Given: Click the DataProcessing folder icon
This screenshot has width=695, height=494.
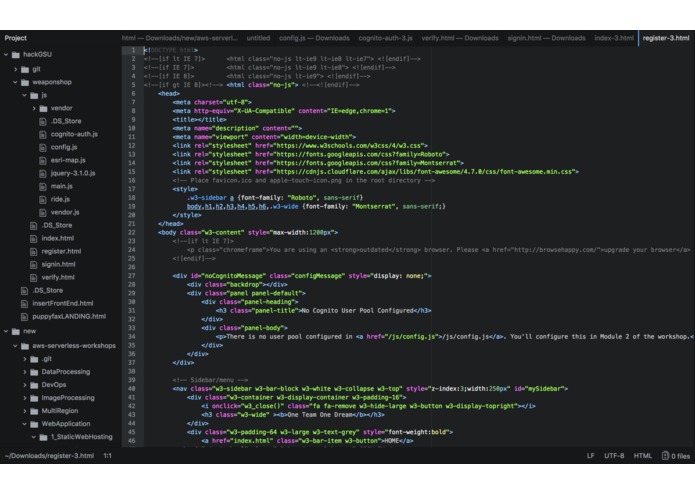Looking at the screenshot, I should tap(35, 372).
